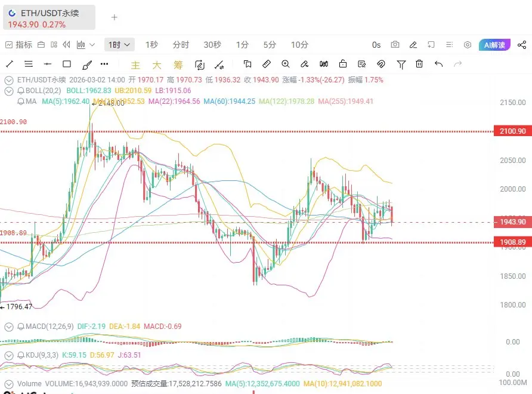Open the multi-chart layout icon
Viewport: 532px width, 394px height.
pos(54,45)
